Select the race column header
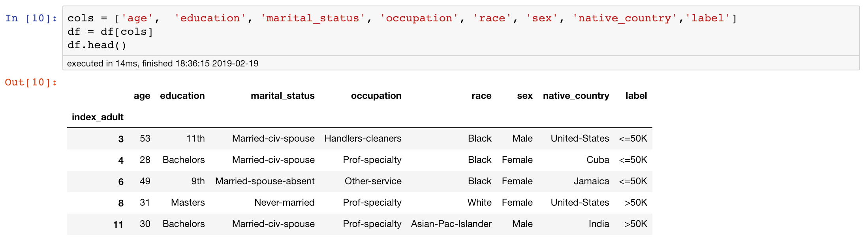The height and width of the screenshot is (246, 868). click(481, 96)
